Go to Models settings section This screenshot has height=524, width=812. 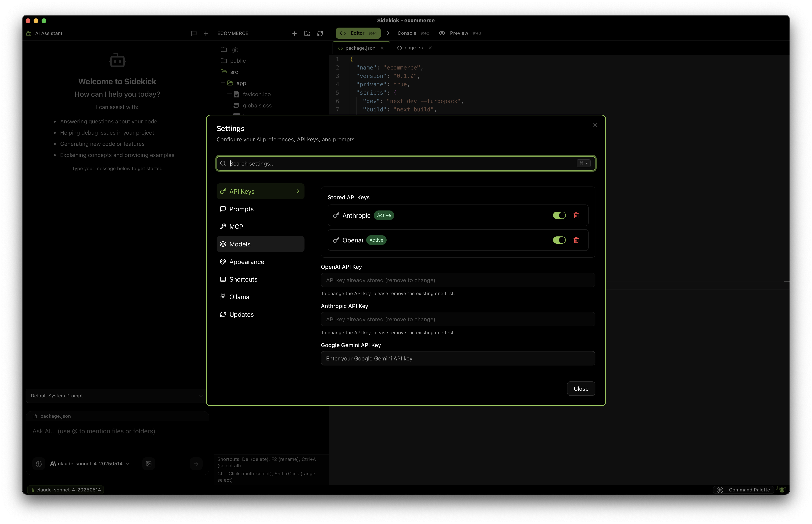(240, 244)
